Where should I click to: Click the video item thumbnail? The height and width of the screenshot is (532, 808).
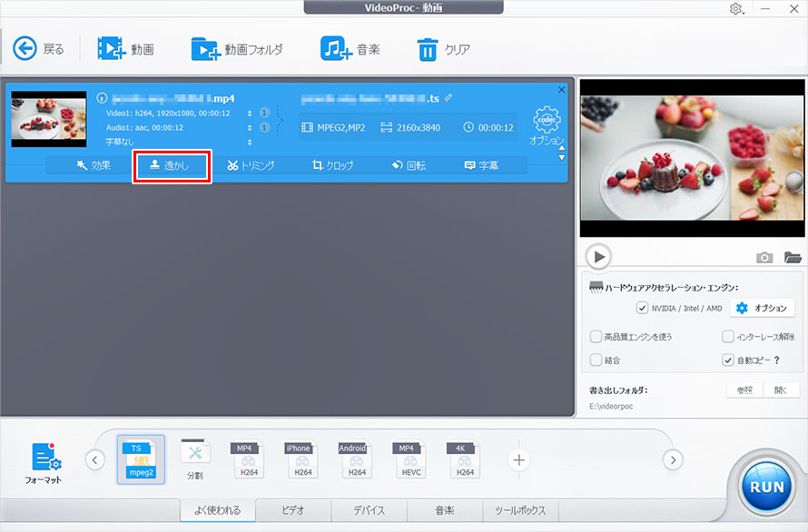(x=49, y=119)
